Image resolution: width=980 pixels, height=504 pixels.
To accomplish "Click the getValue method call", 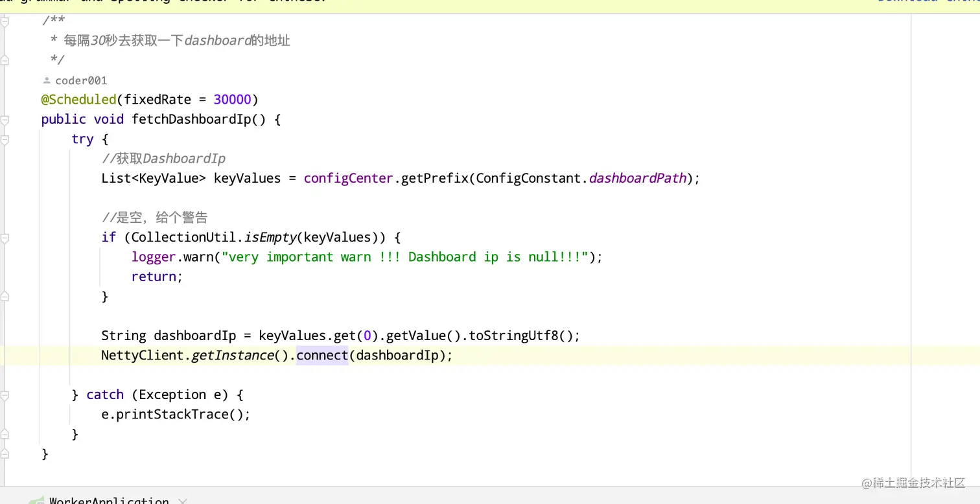I will (416, 336).
